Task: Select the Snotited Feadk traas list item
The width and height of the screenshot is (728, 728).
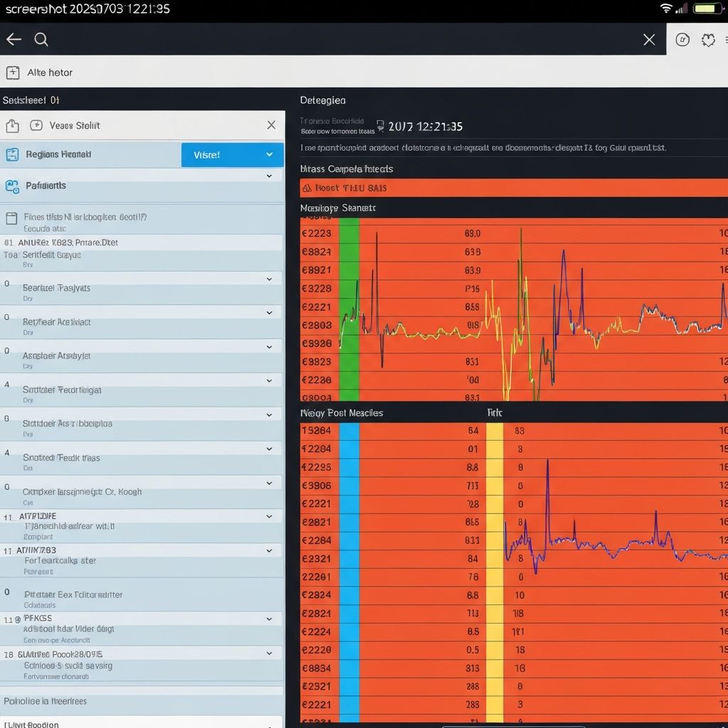Action: (61, 458)
